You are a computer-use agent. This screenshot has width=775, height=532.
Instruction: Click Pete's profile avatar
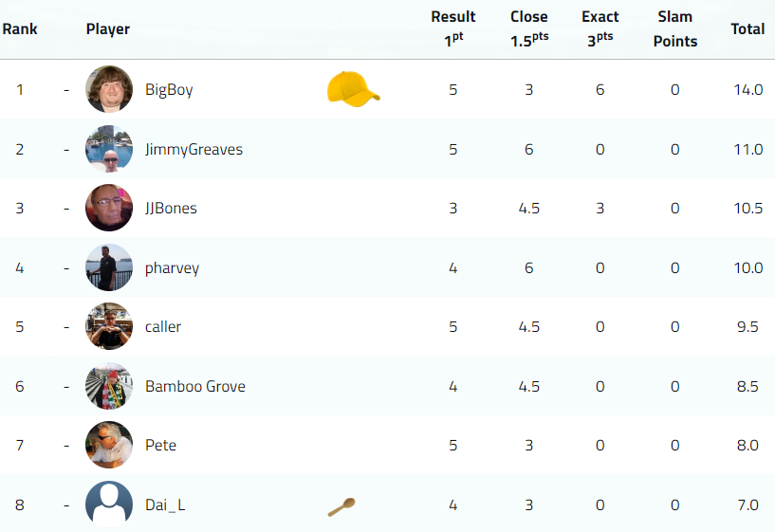coord(109,445)
